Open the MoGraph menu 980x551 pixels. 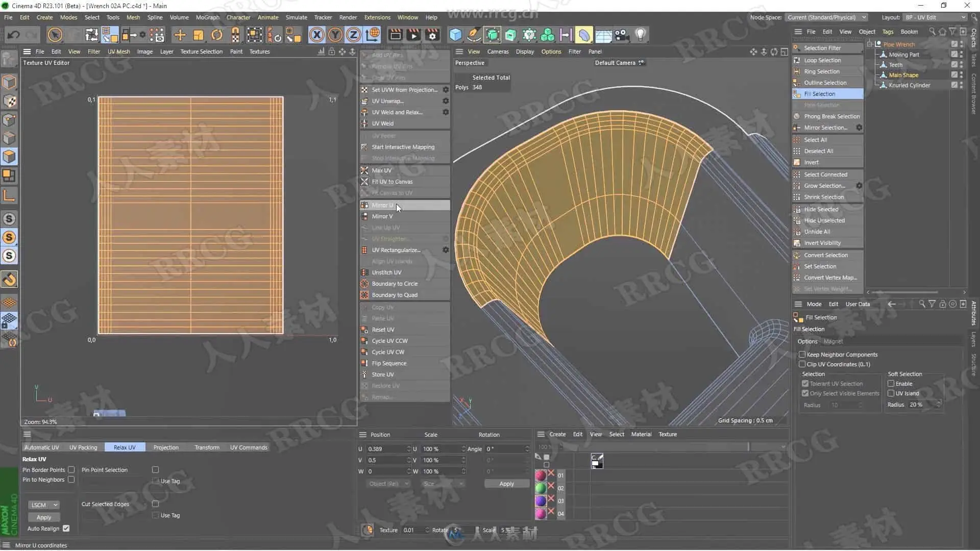pyautogui.click(x=207, y=17)
